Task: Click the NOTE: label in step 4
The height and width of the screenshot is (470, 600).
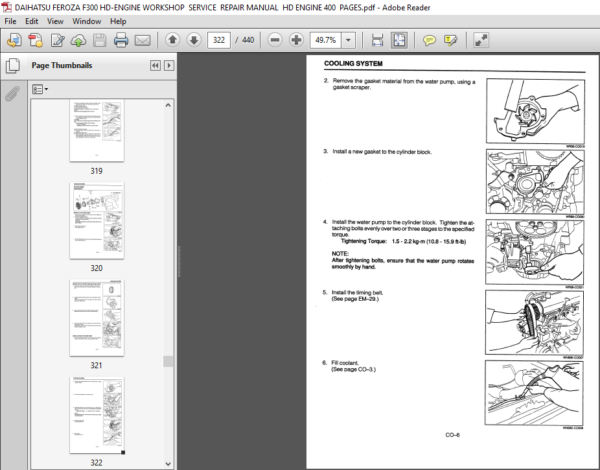Action: pos(340,254)
